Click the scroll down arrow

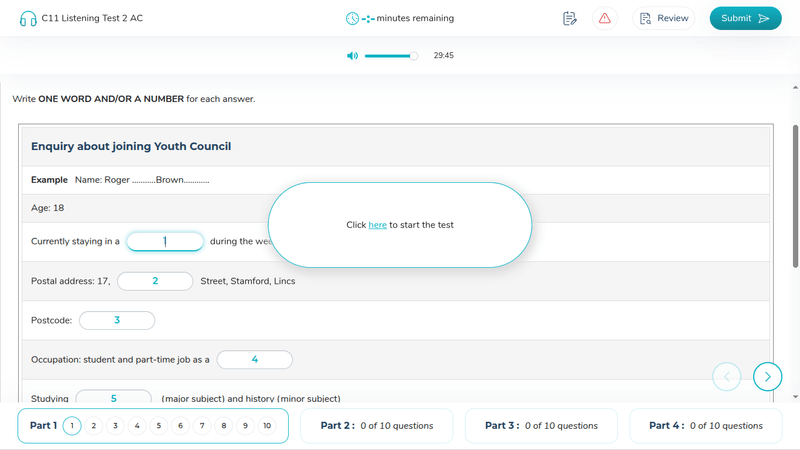coord(795,396)
